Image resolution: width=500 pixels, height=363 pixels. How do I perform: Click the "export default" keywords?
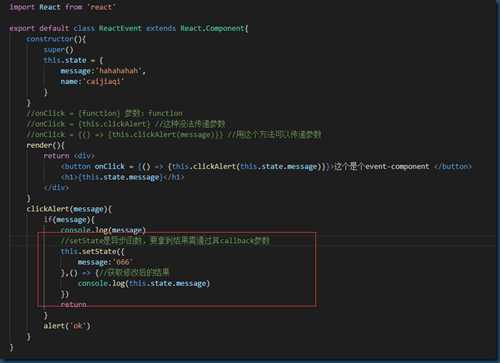[x=39, y=28]
